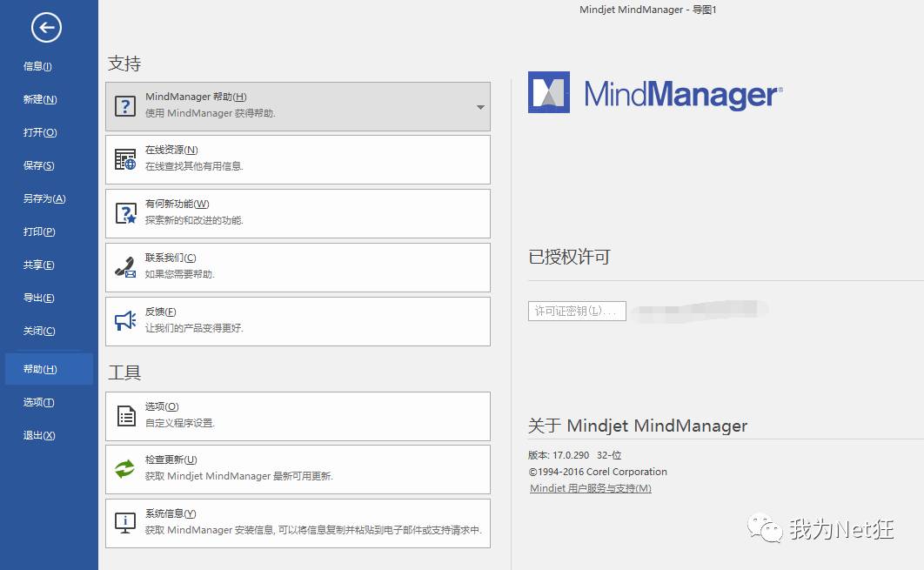This screenshot has height=570, width=924.
Task: Open 联系我们(C) contact entry
Action: coord(298,268)
